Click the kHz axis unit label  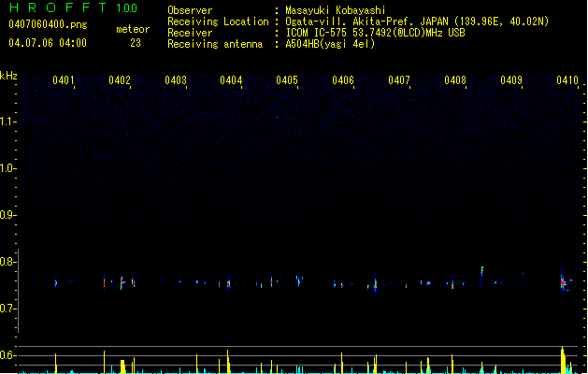8,76
